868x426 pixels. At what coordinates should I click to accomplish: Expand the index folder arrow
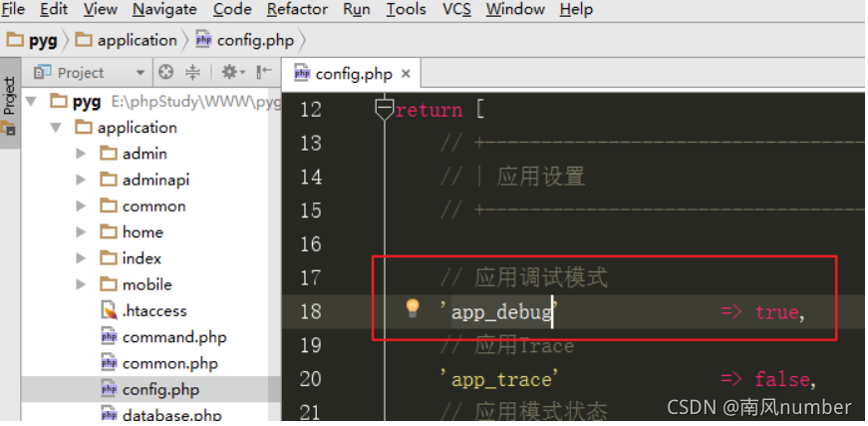click(82, 258)
